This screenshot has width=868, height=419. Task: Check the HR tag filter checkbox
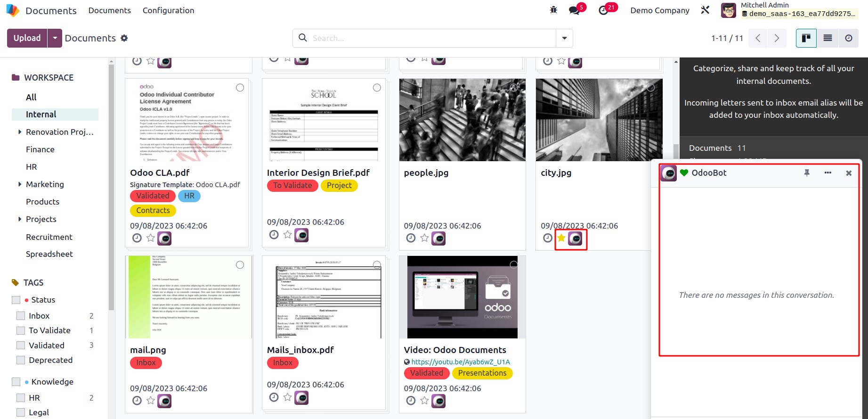(x=21, y=398)
